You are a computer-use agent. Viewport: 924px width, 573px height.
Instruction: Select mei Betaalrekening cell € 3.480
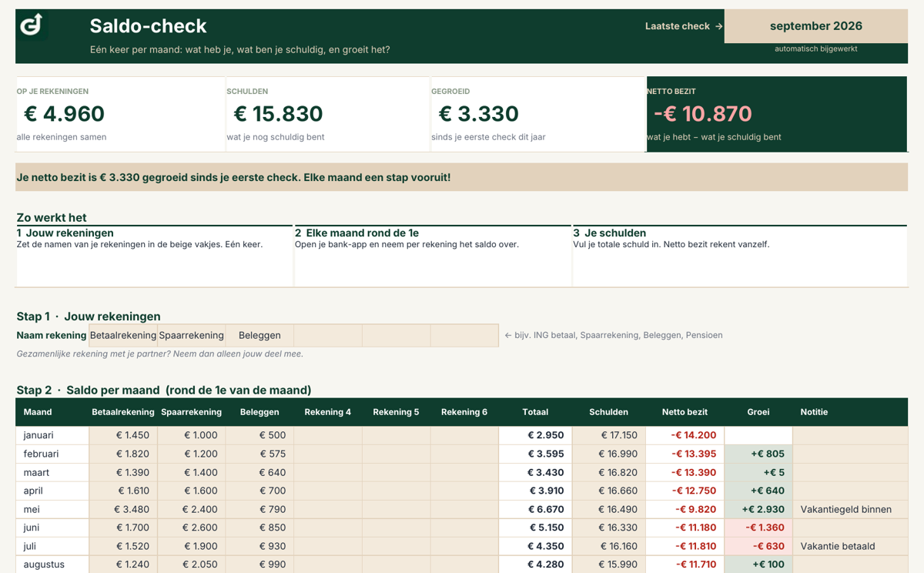tap(123, 509)
